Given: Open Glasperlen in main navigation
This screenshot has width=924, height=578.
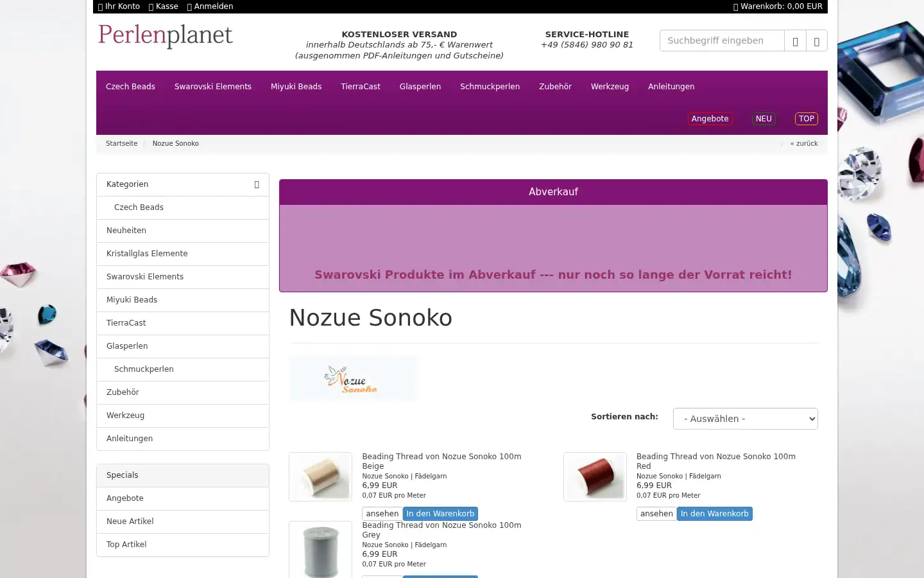Looking at the screenshot, I should pos(420,87).
